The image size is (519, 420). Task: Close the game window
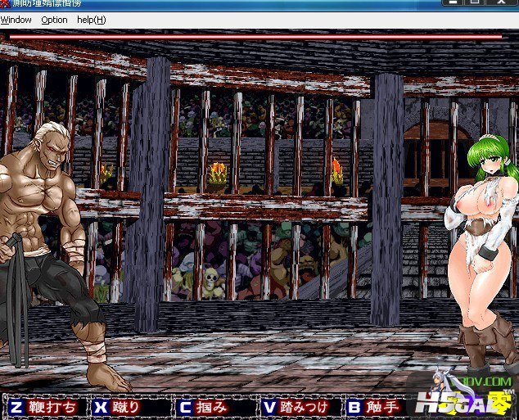[501, 2]
